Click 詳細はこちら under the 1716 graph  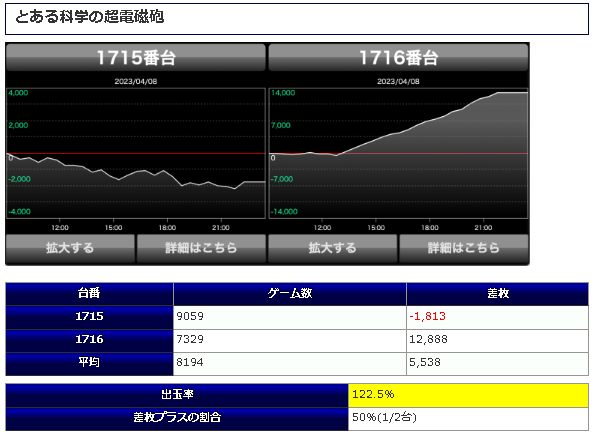(x=464, y=248)
